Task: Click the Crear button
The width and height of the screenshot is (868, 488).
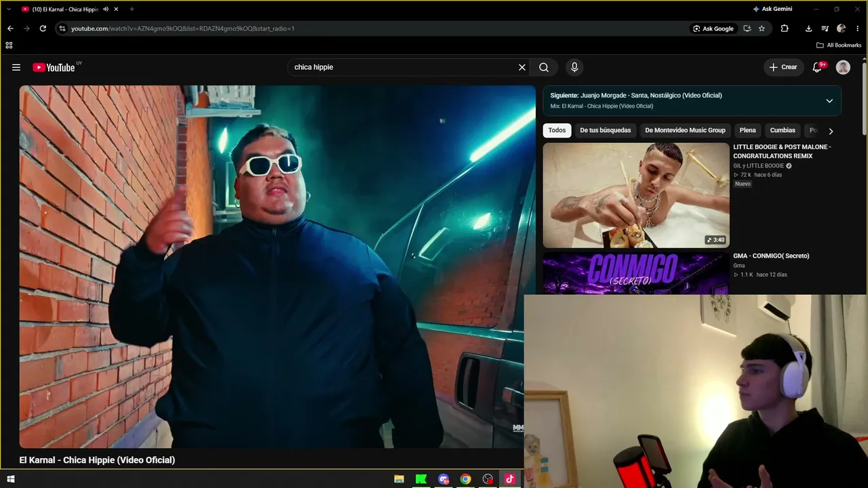Action: click(783, 67)
